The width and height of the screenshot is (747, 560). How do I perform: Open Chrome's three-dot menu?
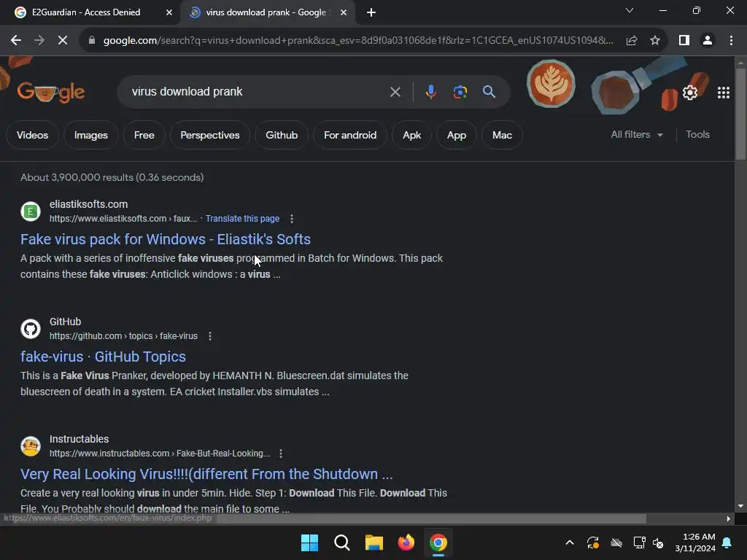[731, 41]
